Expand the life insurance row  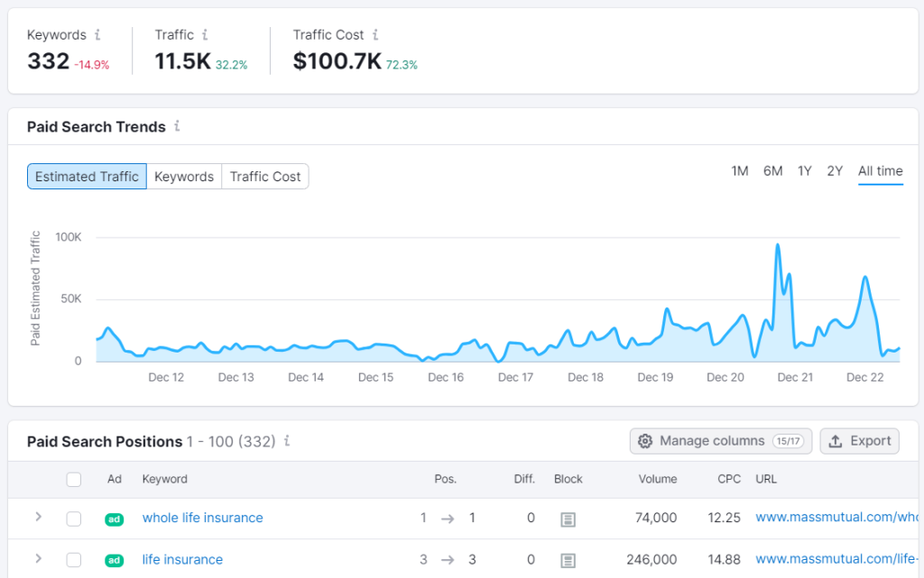point(38,559)
